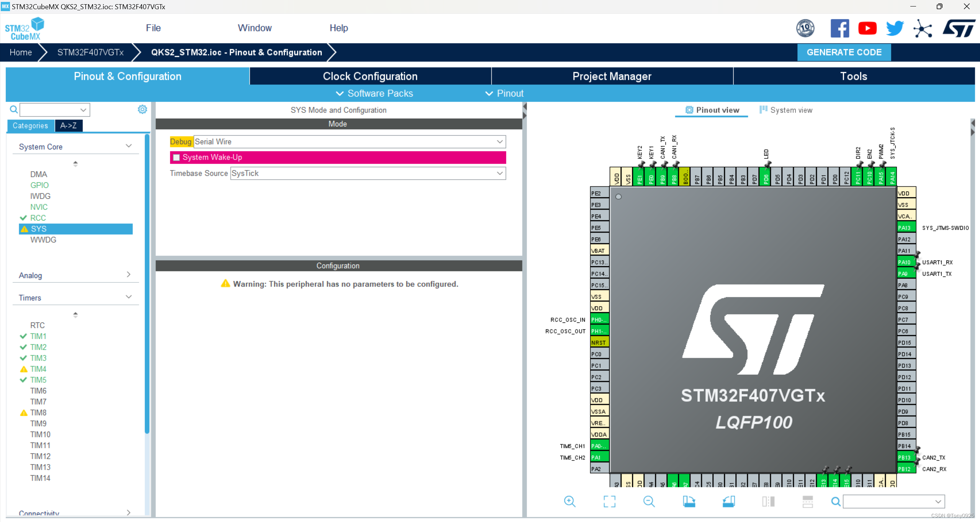Go to Home breadcrumb
The height and width of the screenshot is (522, 980).
[x=21, y=52]
